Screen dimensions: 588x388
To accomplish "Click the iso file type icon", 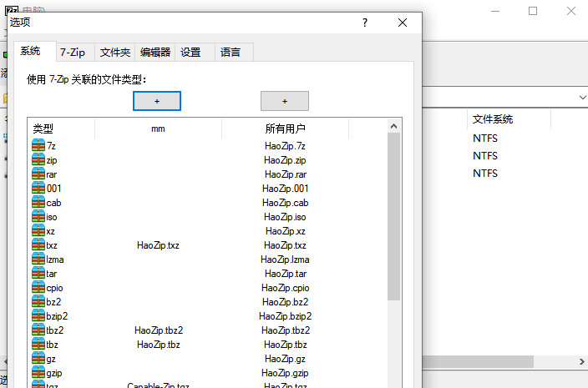I will 38,216.
